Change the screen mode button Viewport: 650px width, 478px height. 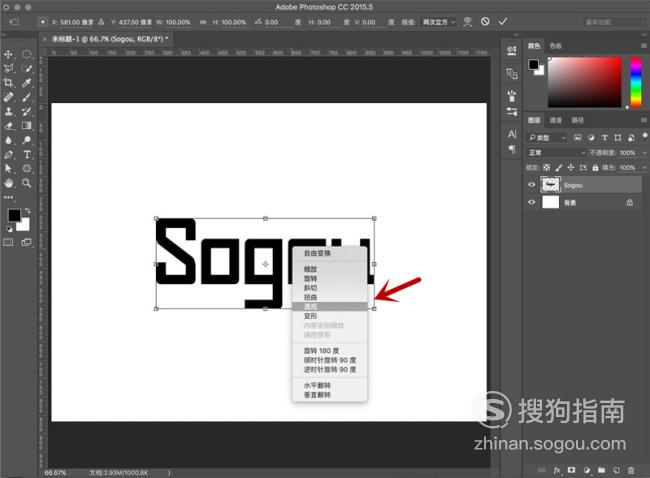(x=26, y=243)
